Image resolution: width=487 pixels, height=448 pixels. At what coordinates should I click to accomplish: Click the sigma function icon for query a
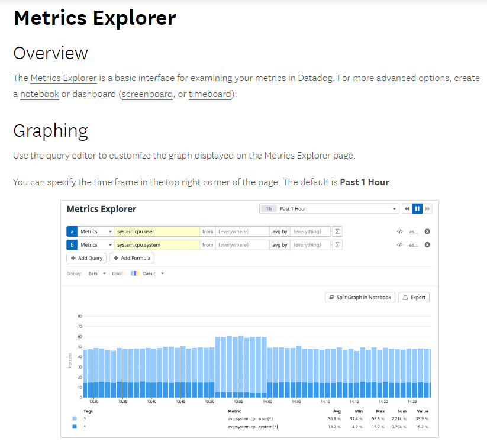pos(337,231)
